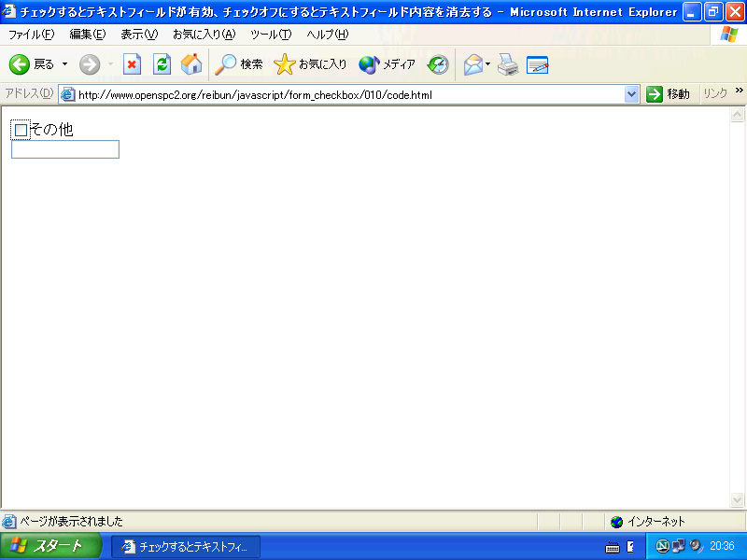
Task: Refresh the page with green arrows icon
Action: [162, 64]
